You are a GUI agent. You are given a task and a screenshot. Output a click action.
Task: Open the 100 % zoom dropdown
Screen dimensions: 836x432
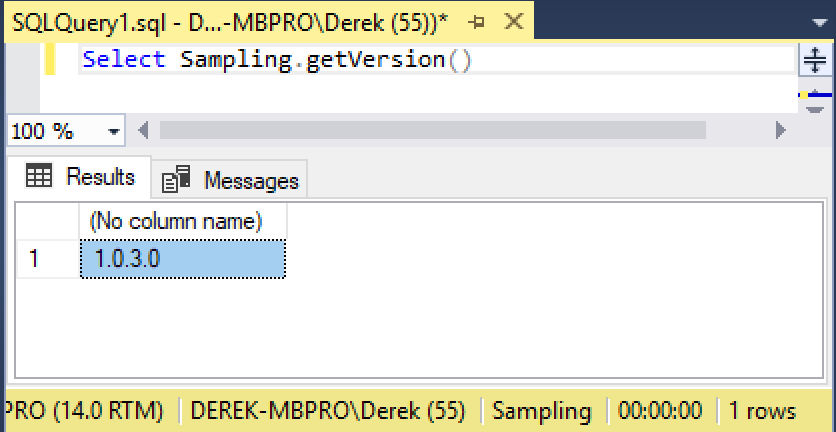(114, 131)
